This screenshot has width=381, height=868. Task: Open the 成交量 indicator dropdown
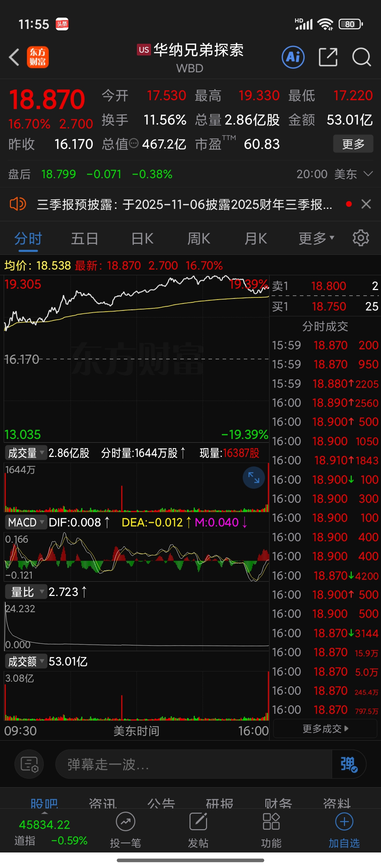click(x=26, y=453)
